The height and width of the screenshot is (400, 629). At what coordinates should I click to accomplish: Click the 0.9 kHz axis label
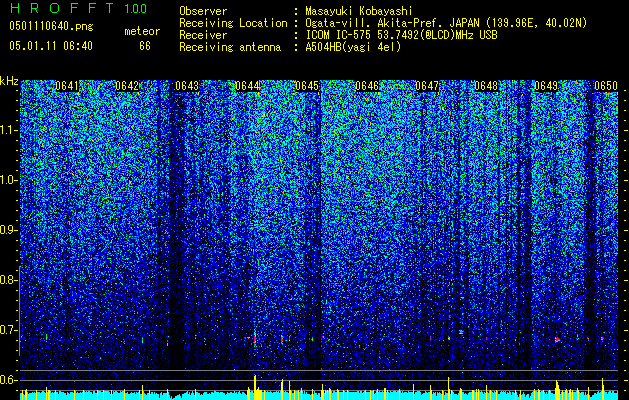(x=9, y=230)
